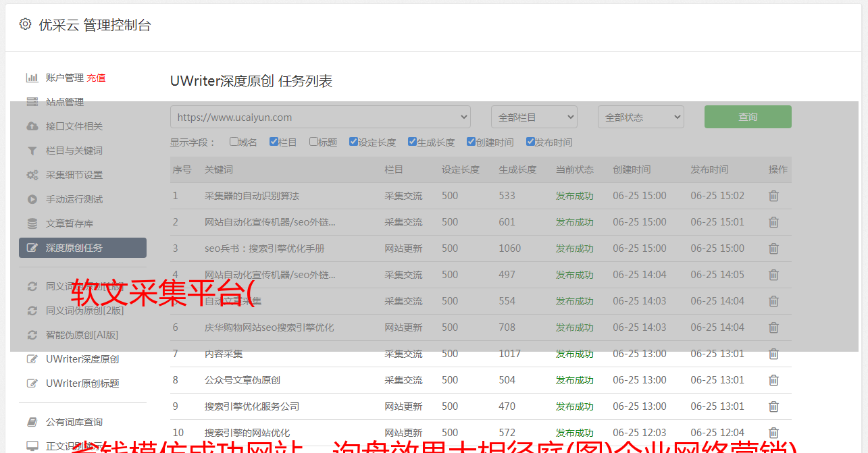Enable the 标题 field checkbox
Viewport: 868px width, 453px height.
pyautogui.click(x=313, y=142)
